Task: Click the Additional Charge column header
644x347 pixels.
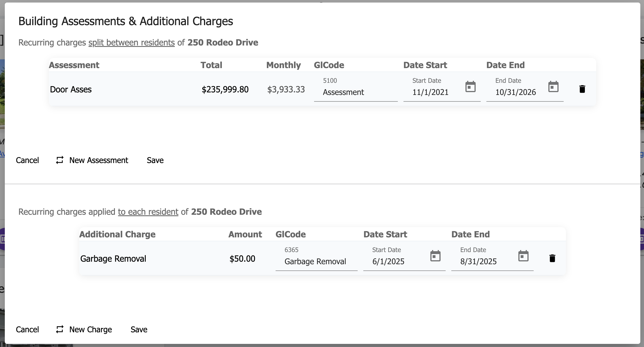Action: 117,234
